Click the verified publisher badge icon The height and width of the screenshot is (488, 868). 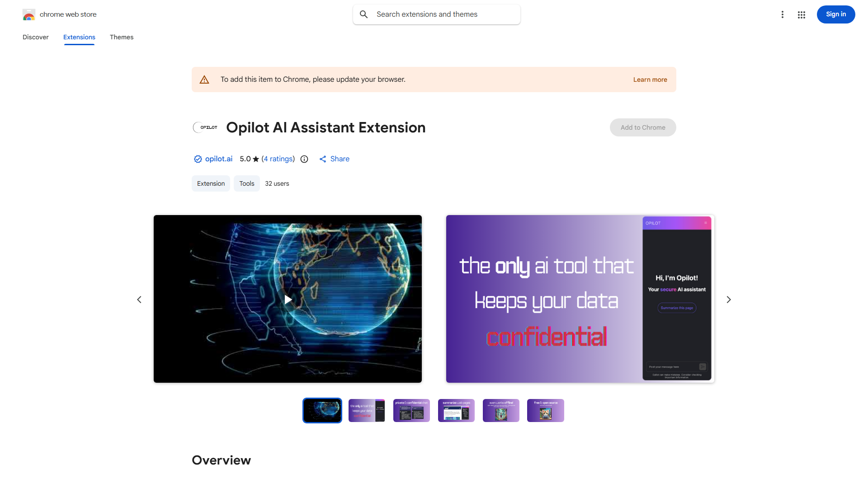(x=198, y=159)
